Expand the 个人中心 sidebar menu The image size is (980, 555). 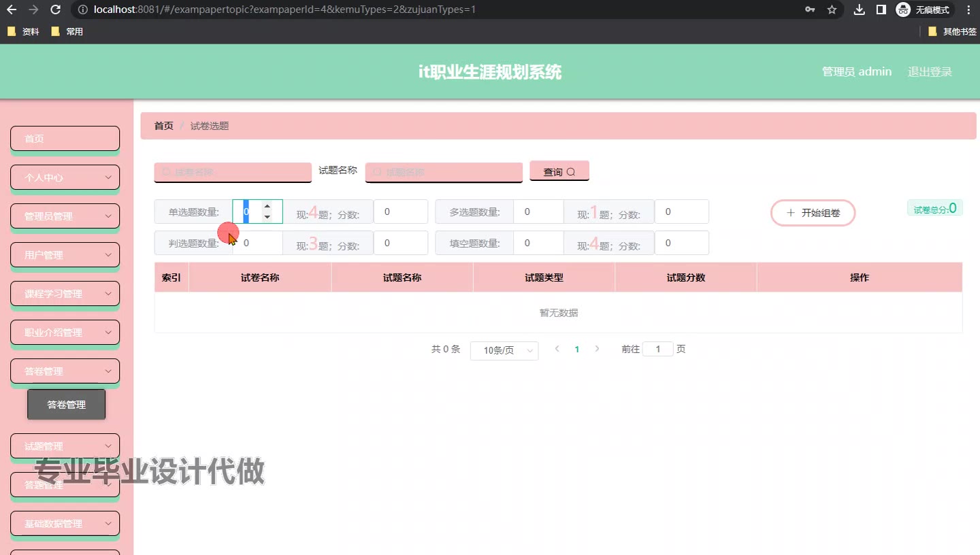[65, 178]
